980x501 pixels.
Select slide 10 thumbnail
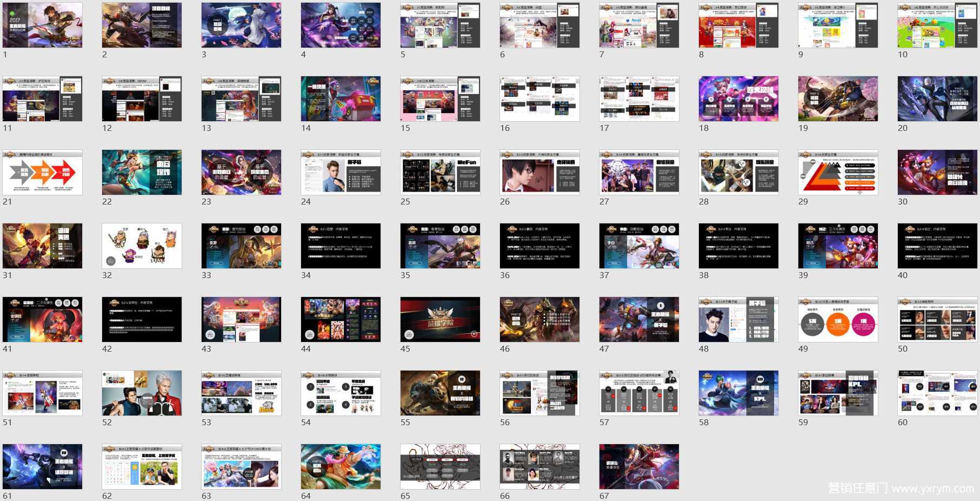pyautogui.click(x=937, y=25)
